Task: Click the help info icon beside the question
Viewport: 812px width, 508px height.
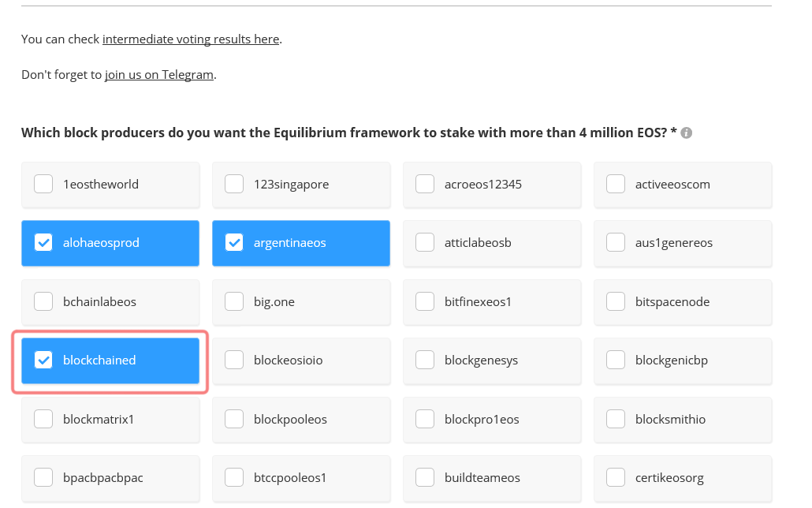Action: click(x=687, y=133)
